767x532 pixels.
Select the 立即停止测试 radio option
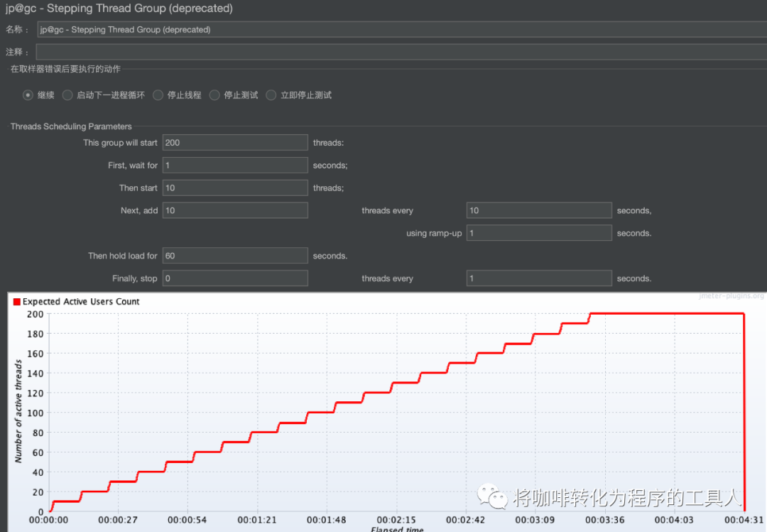click(271, 95)
